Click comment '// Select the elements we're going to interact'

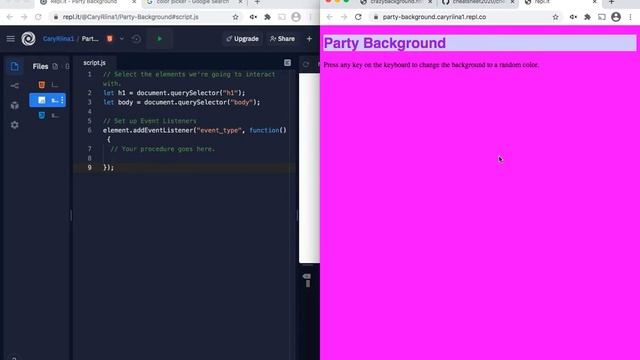189,75
